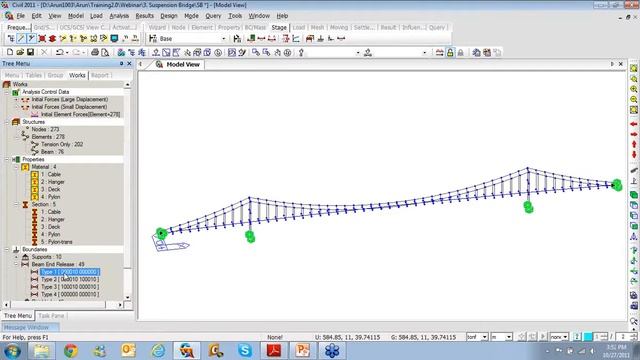Open the Base construction stage dropdown
The height and width of the screenshot is (360, 640).
coord(223,39)
